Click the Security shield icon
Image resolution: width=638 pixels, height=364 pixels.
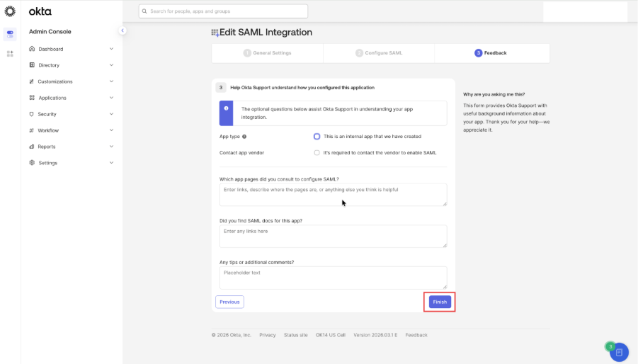coord(32,114)
